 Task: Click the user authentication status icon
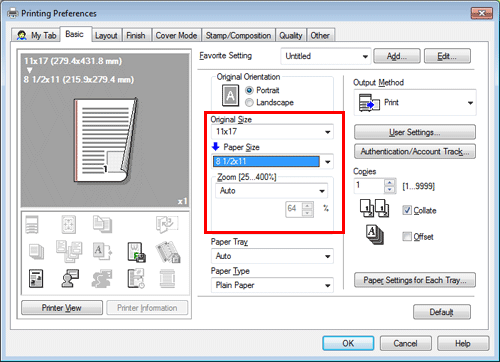point(70,278)
